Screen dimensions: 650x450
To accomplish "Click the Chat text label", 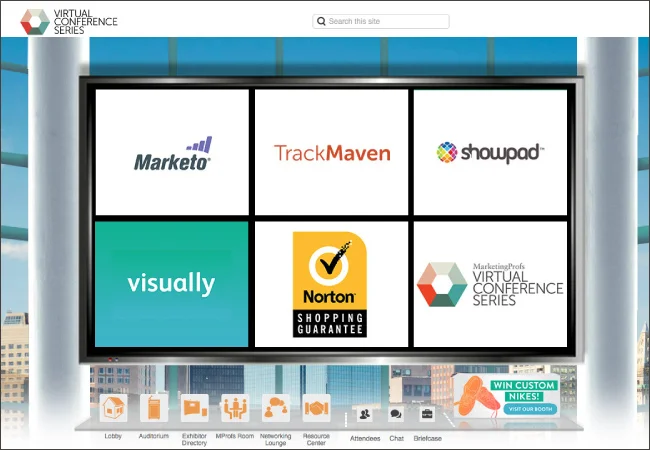I will [397, 438].
